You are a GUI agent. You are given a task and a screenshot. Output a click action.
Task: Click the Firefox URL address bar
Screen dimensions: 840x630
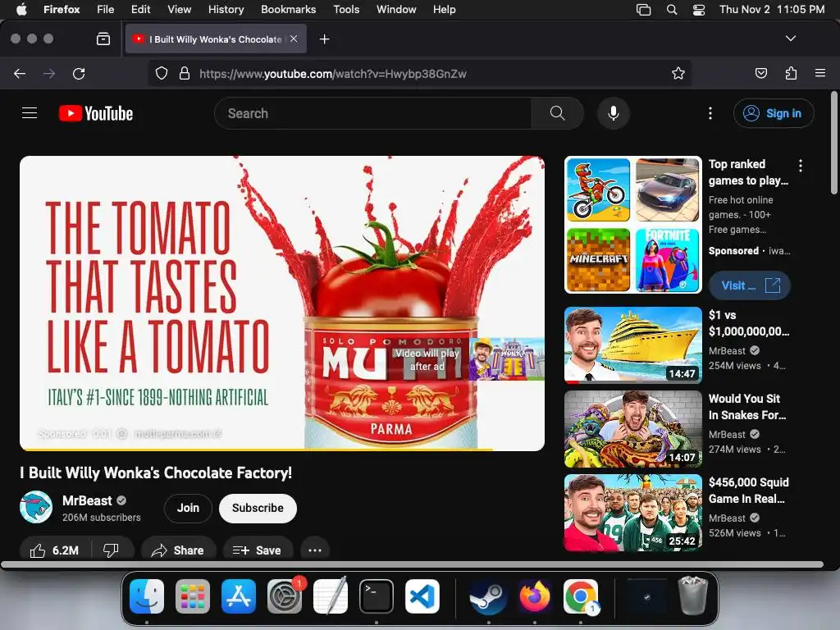coord(419,73)
